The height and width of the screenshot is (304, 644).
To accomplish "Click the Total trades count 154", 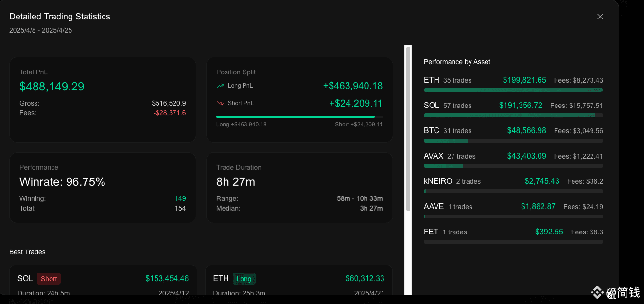I will pyautogui.click(x=180, y=208).
